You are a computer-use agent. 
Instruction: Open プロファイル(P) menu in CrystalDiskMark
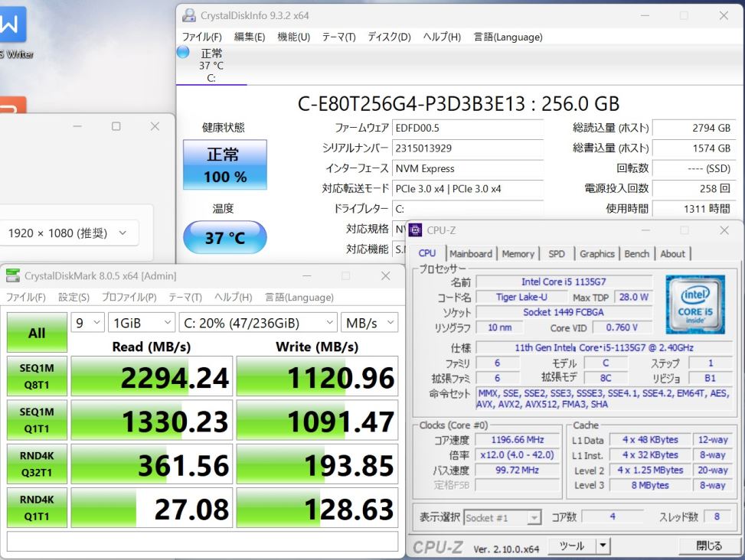[129, 297]
